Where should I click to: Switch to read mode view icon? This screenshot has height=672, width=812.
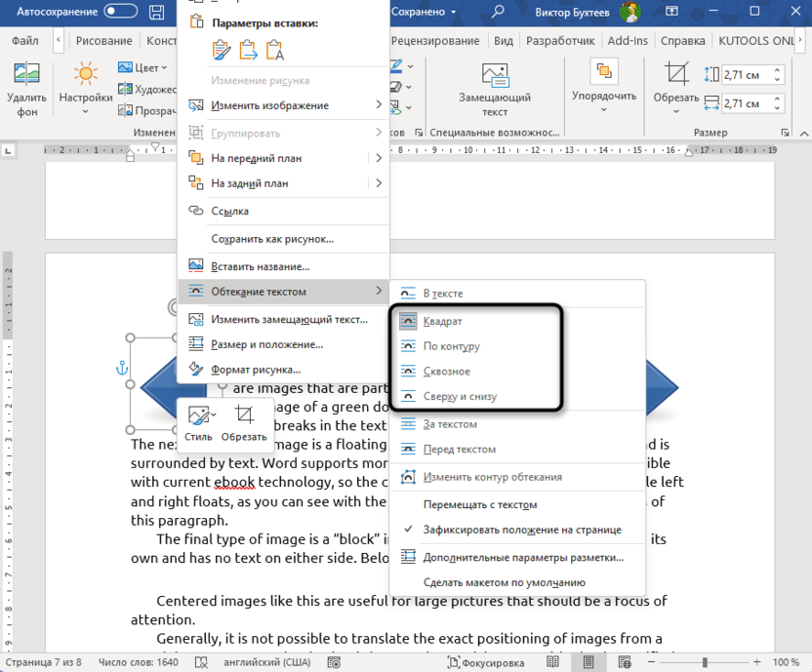point(552,662)
